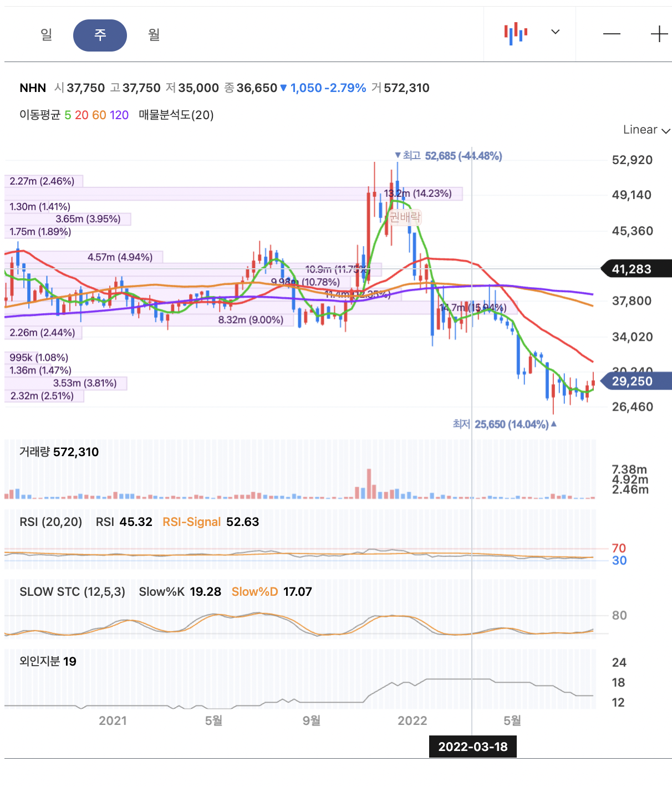Zoom out with the minus icon
The width and height of the screenshot is (672, 787).
pos(612,34)
